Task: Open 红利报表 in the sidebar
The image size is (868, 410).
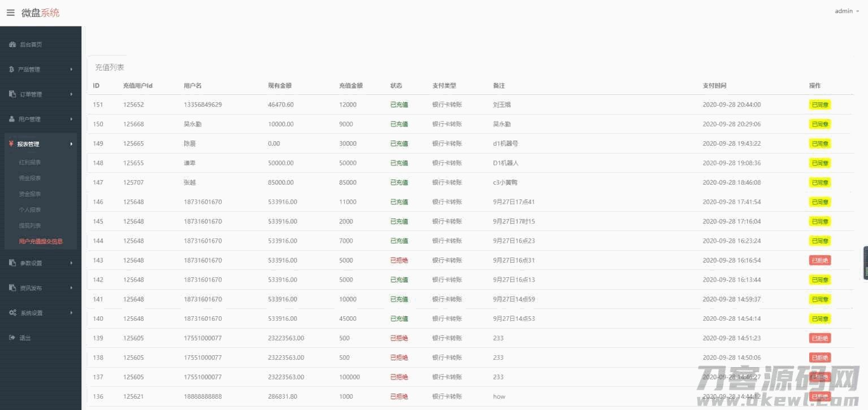Action: (x=30, y=162)
